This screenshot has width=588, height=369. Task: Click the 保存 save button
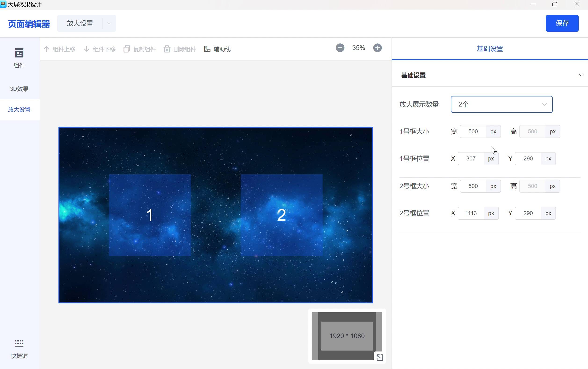click(562, 23)
